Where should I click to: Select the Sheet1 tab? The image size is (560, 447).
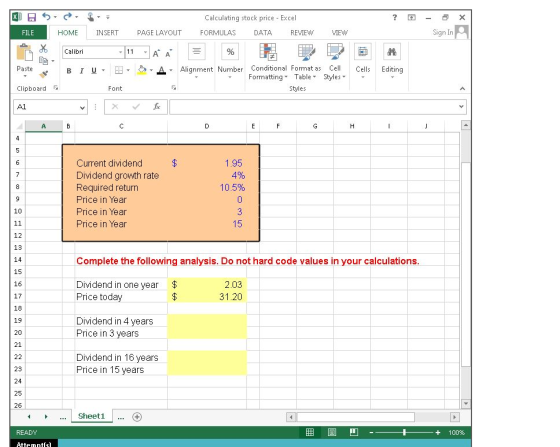pyautogui.click(x=92, y=416)
